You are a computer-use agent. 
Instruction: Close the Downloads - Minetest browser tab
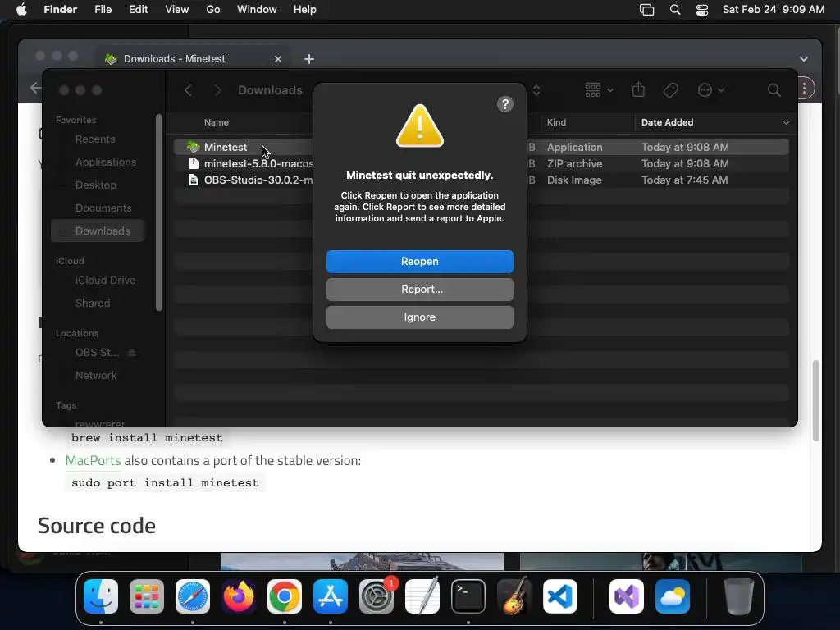[277, 59]
